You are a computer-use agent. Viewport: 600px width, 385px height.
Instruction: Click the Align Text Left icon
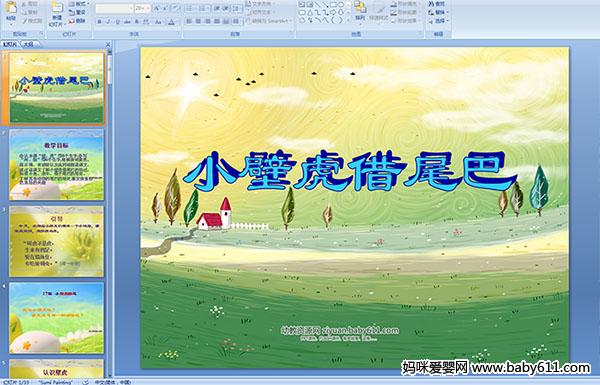click(x=189, y=21)
